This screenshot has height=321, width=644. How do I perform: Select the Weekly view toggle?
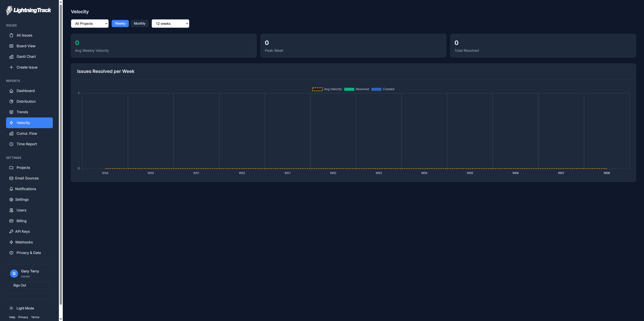(x=120, y=23)
